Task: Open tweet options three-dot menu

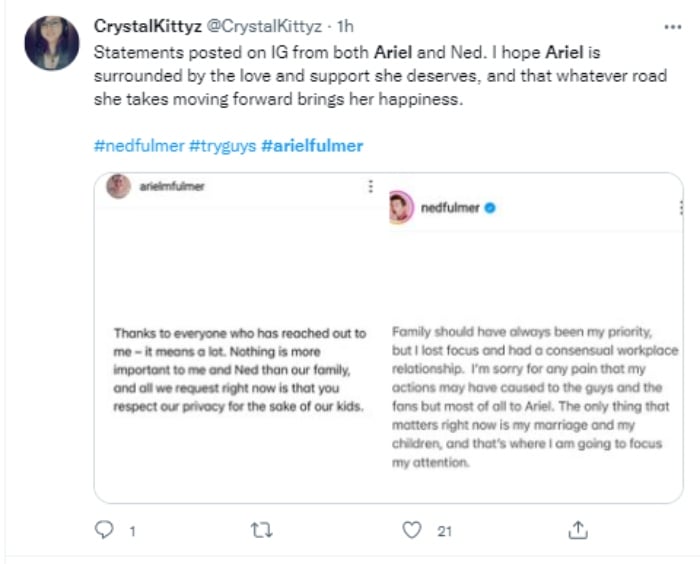Action: pos(673,27)
